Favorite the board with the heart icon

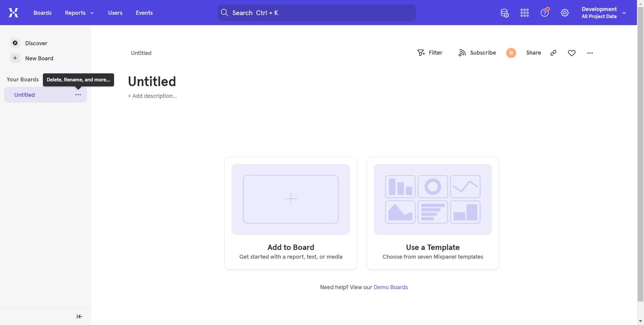coord(572,53)
